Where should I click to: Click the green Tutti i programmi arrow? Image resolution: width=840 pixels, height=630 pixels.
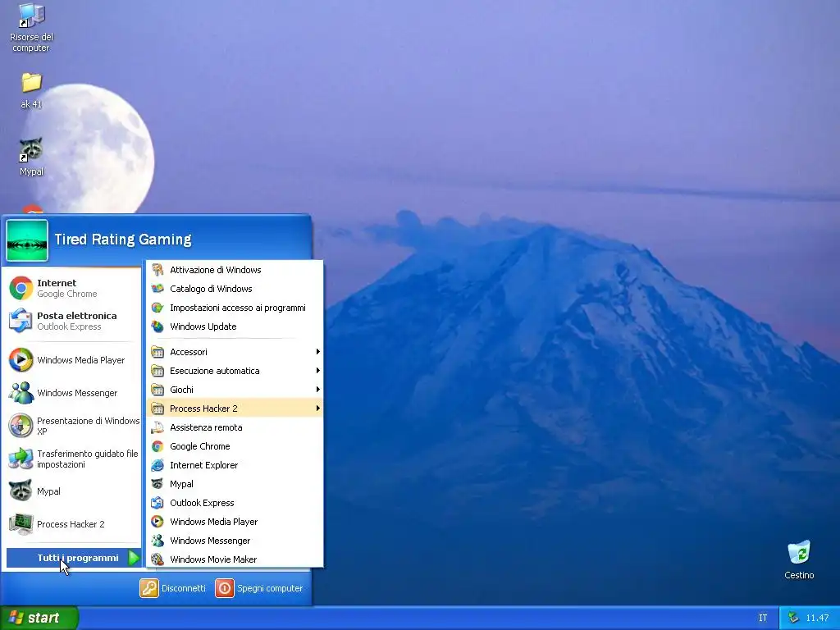(x=134, y=558)
